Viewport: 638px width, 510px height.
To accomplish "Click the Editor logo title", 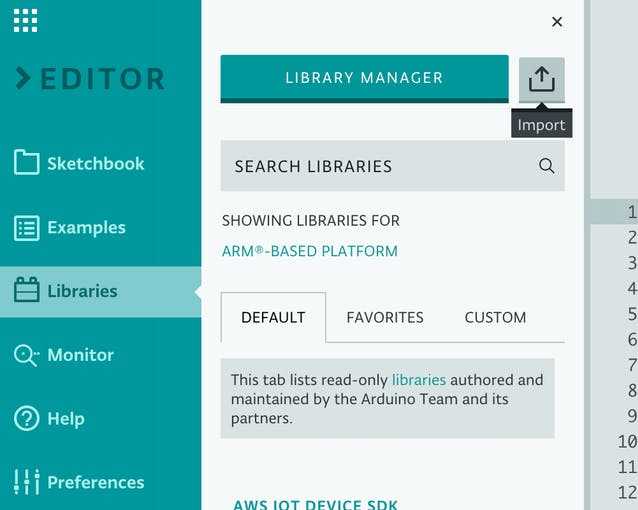I will pos(90,79).
